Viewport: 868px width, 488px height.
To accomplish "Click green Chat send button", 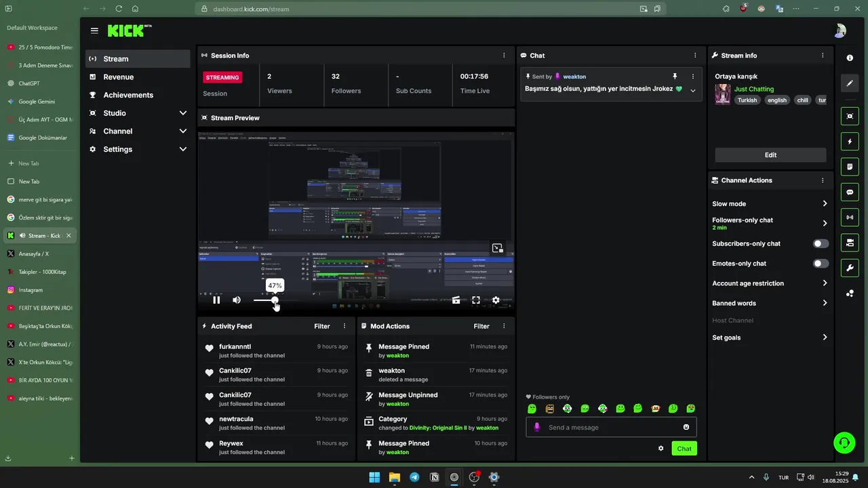I will (x=684, y=449).
